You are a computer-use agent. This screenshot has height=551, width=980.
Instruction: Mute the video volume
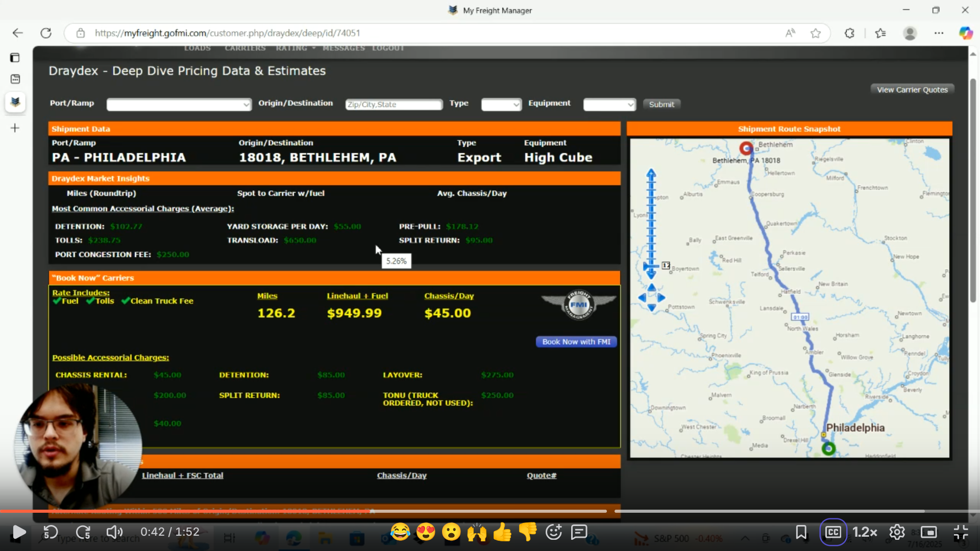114,532
